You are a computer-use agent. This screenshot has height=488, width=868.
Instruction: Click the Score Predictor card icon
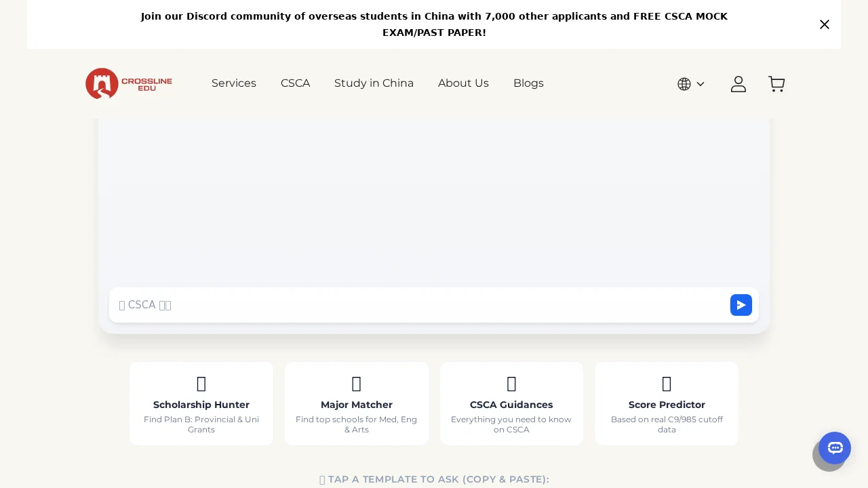(x=667, y=384)
